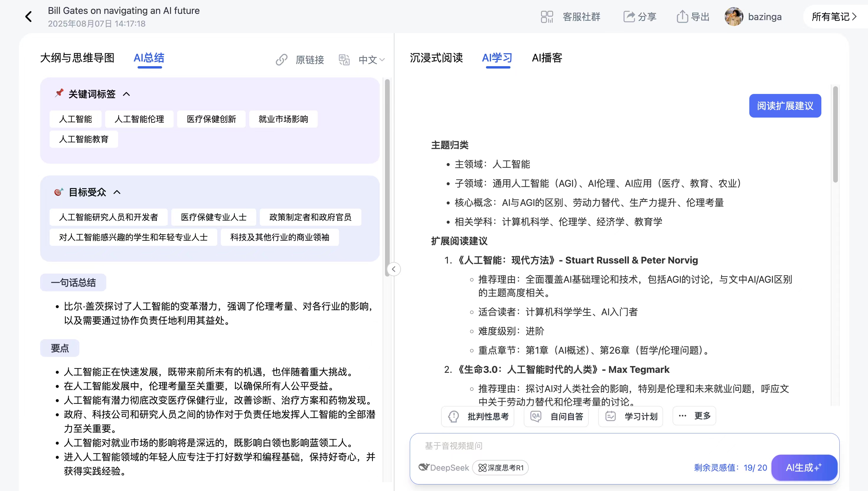
Task: Open the bazinga user avatar
Action: (x=734, y=17)
